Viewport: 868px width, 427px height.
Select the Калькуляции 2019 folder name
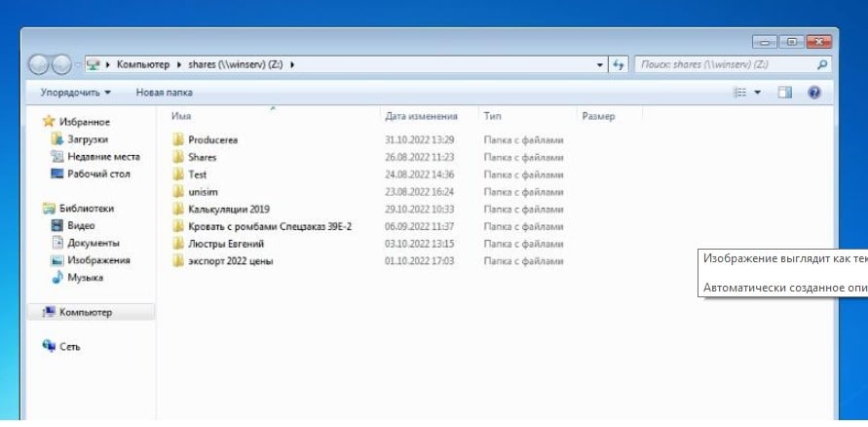(229, 210)
